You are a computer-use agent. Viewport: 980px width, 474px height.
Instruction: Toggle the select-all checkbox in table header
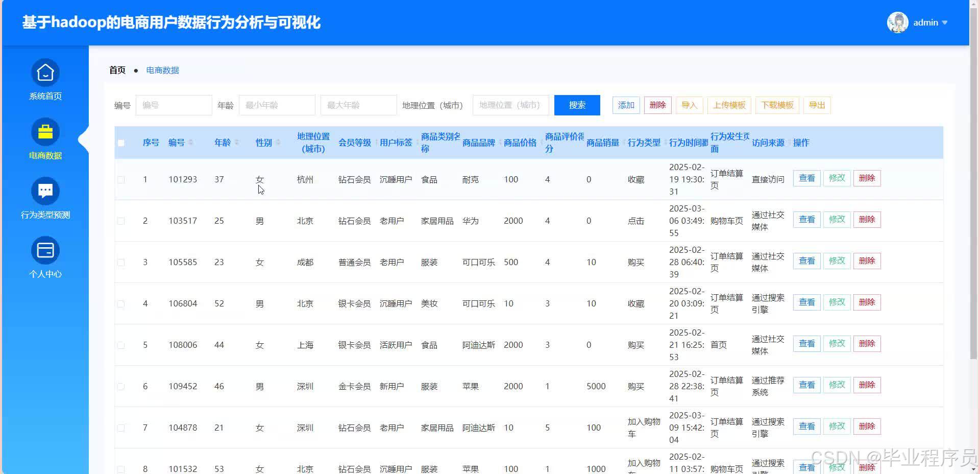(x=121, y=143)
